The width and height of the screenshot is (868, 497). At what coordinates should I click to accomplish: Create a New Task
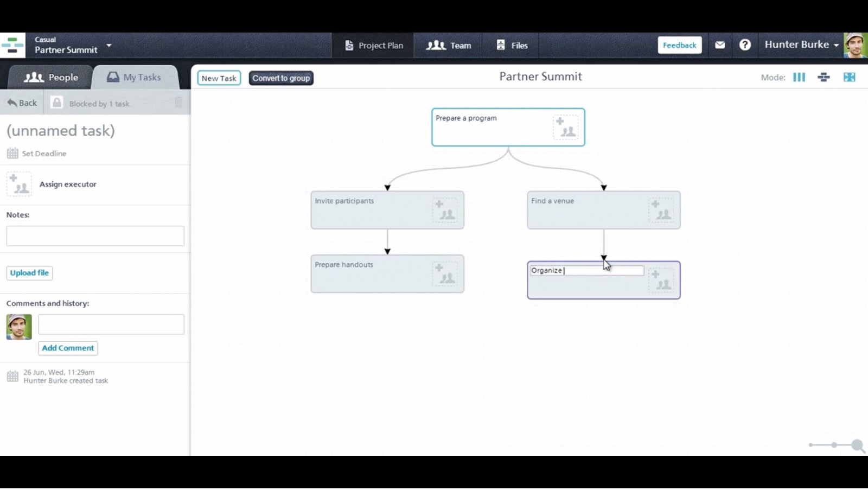point(219,78)
